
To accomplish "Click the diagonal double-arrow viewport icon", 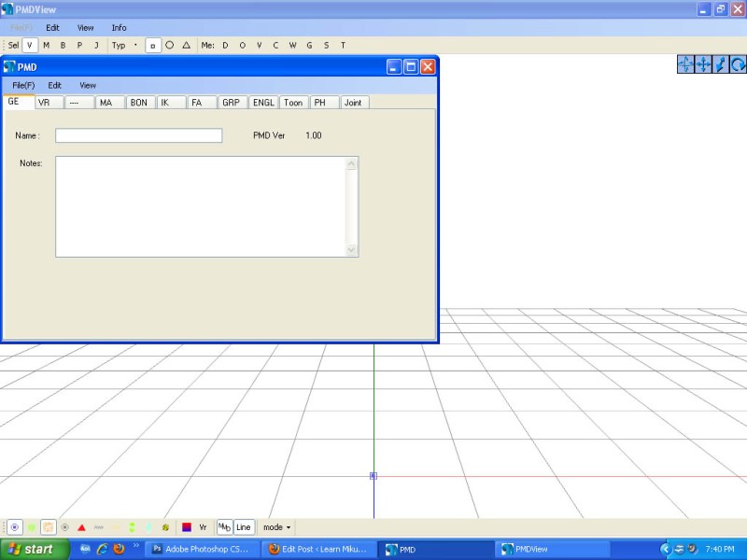I will (x=721, y=64).
